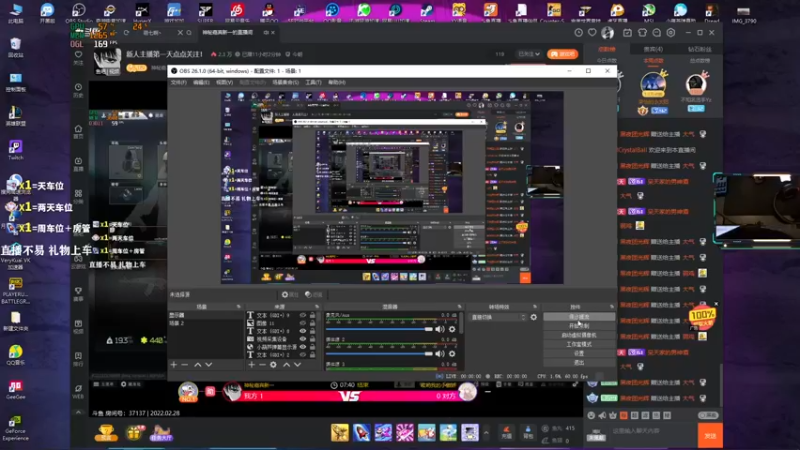
Task: Toggle visibility of the 图像 11 source
Action: 303,323
